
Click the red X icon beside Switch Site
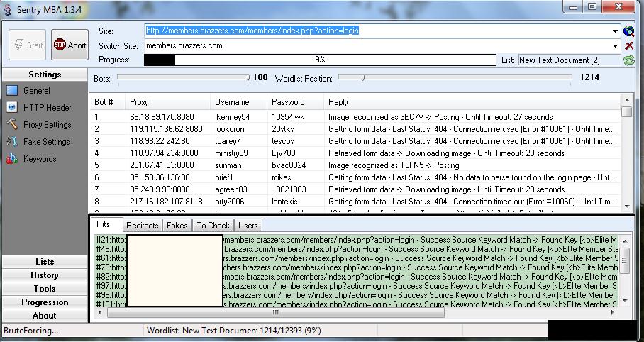pyautogui.click(x=629, y=45)
